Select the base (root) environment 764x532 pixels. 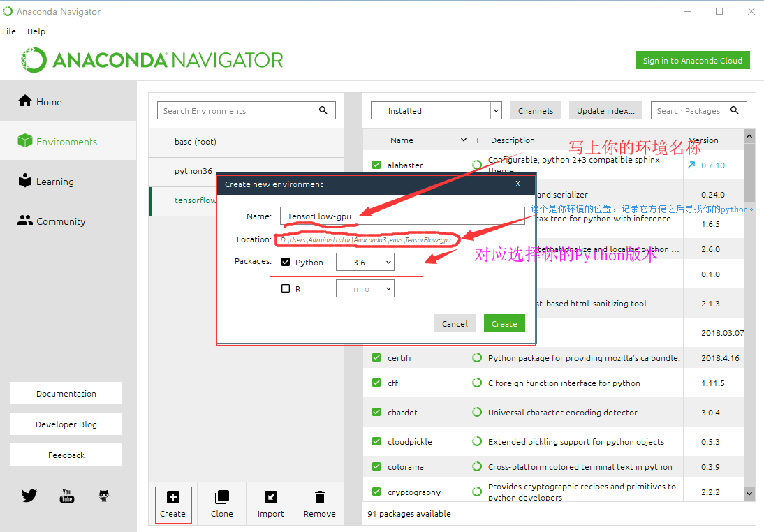247,142
